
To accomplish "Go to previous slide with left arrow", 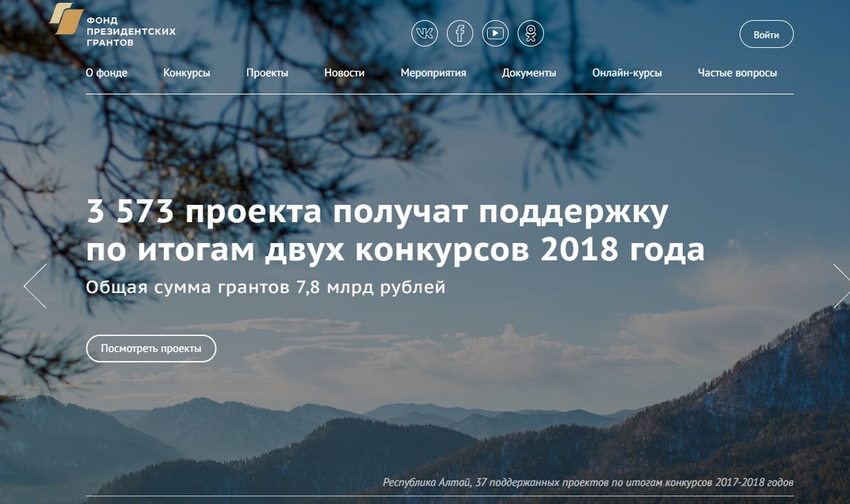I will click(35, 286).
